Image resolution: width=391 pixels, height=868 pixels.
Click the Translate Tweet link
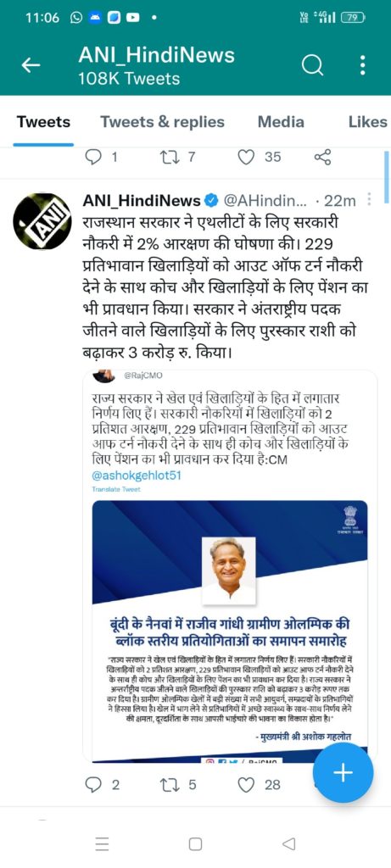coord(116,489)
